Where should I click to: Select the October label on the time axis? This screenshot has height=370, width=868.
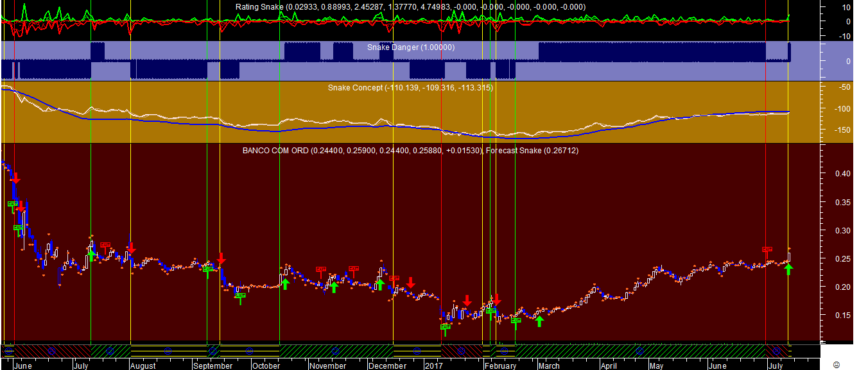[265, 366]
